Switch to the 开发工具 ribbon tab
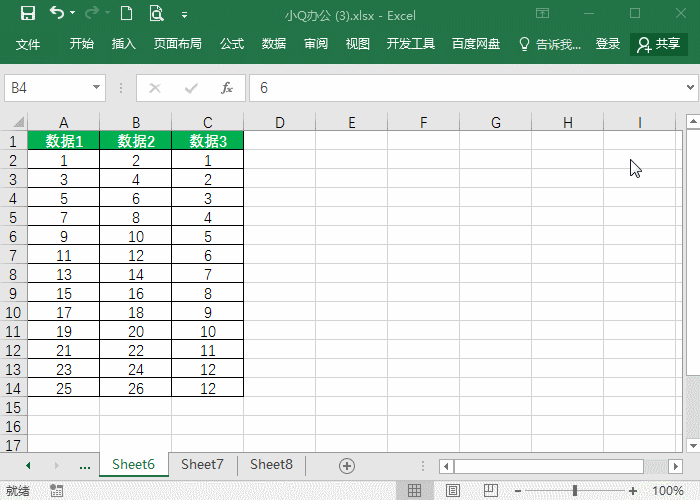Image resolution: width=700 pixels, height=500 pixels. tap(411, 44)
